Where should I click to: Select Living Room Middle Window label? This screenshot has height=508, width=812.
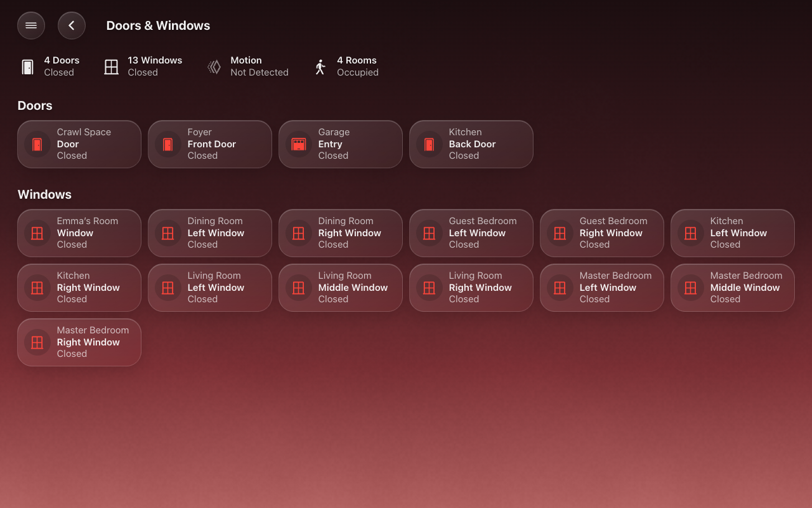(x=353, y=288)
